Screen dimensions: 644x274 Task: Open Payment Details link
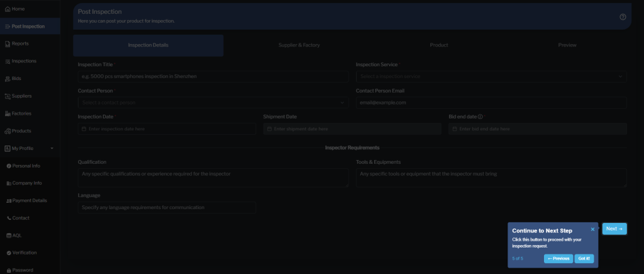click(x=30, y=201)
